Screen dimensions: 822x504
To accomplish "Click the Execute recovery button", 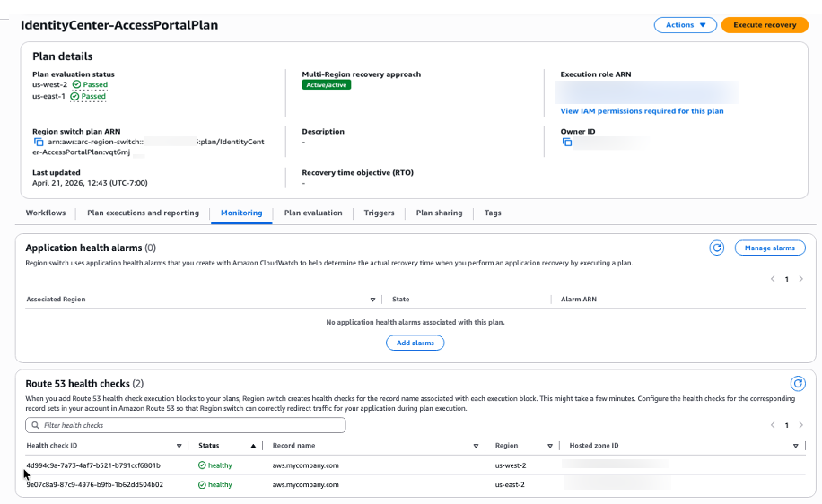I will pyautogui.click(x=765, y=25).
